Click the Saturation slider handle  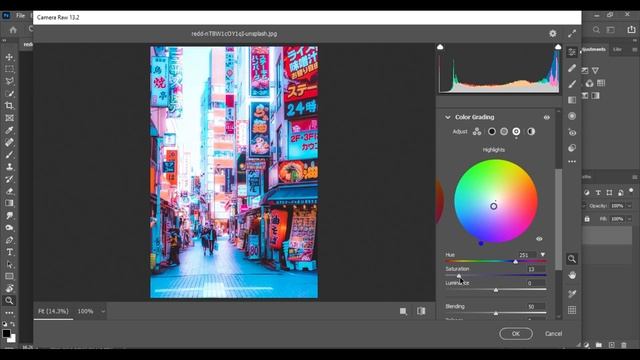(x=459, y=276)
